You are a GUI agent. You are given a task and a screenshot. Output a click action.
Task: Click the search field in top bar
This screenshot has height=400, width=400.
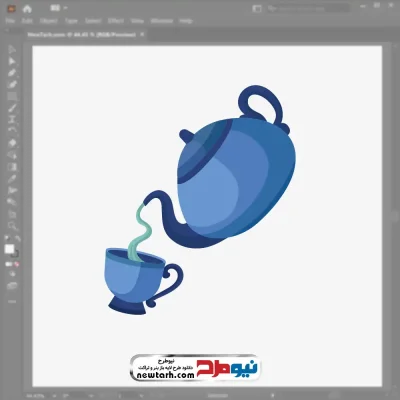(x=308, y=9)
